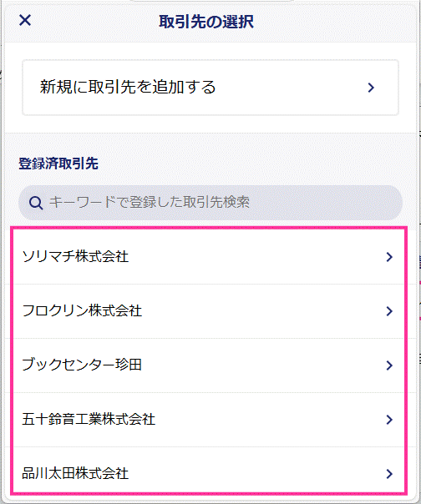Choose 五十鈴音工業株式会社 as the client
Viewport: 421px width, 504px height.
[x=89, y=420]
